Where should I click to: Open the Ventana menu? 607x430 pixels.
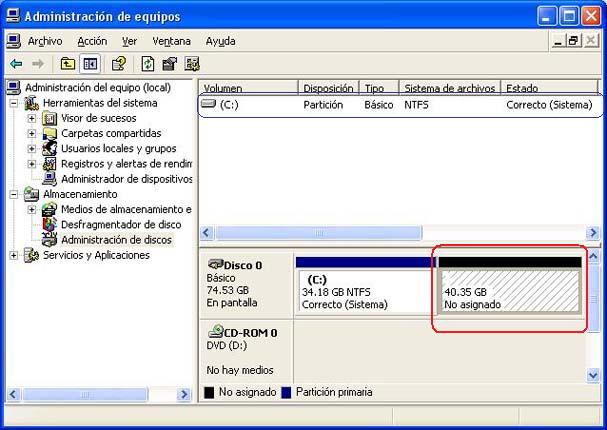[171, 41]
